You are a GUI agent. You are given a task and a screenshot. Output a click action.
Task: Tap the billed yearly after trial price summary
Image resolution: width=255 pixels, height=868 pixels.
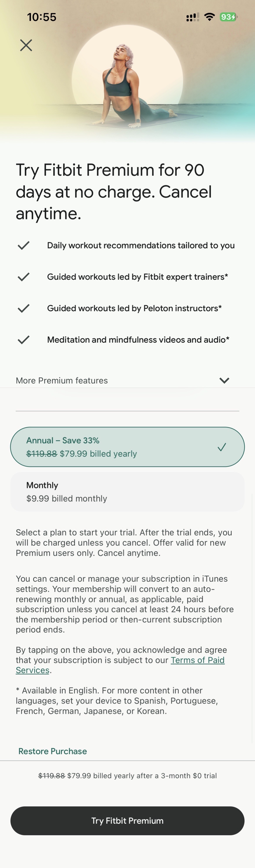click(x=127, y=776)
